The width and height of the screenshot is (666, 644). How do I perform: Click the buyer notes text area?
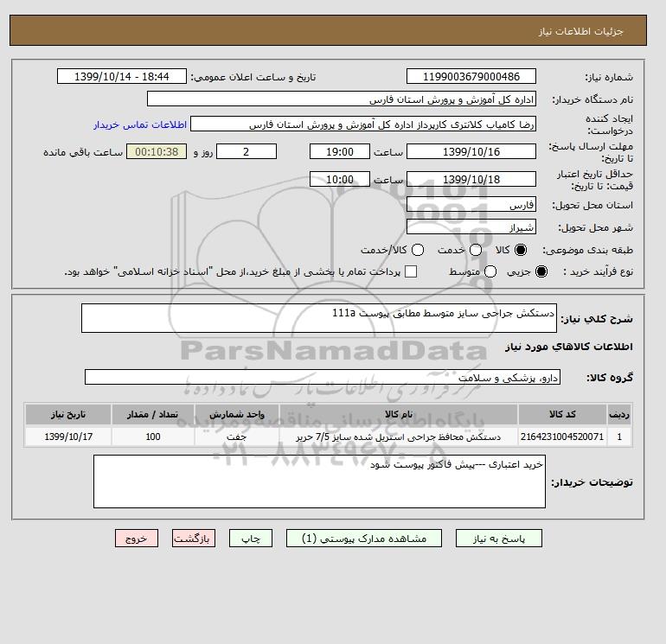click(x=319, y=481)
